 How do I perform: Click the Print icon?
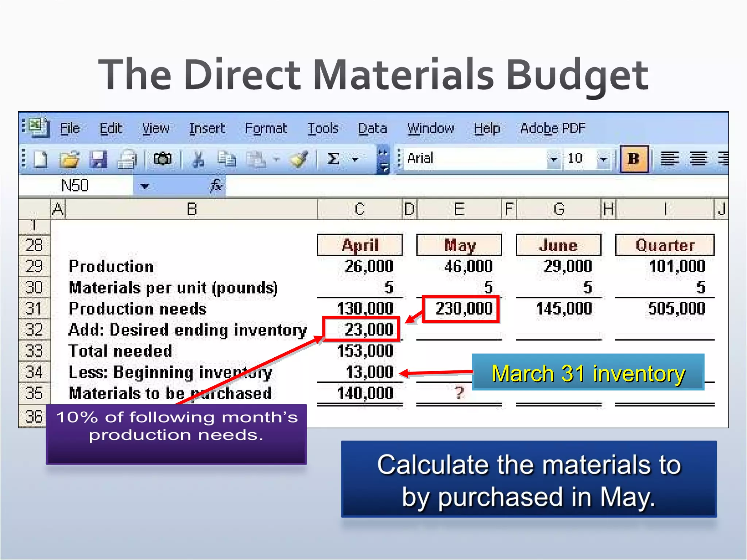127,159
